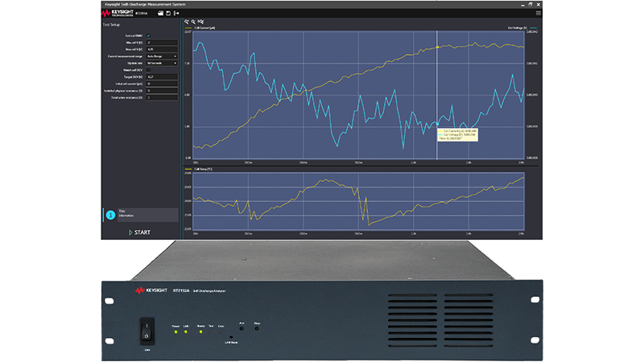The image size is (644, 362).
Task: Click the second zoom magnifier above chart
Action: [193, 22]
